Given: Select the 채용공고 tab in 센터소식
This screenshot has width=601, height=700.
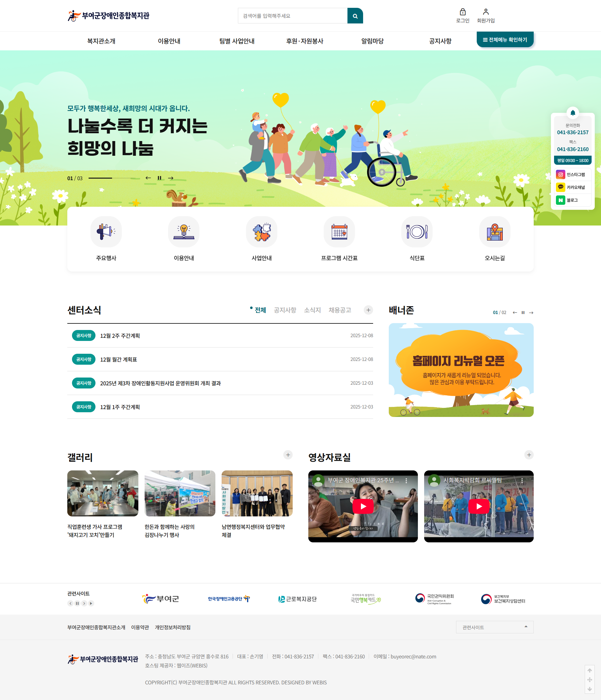Looking at the screenshot, I should point(339,310).
